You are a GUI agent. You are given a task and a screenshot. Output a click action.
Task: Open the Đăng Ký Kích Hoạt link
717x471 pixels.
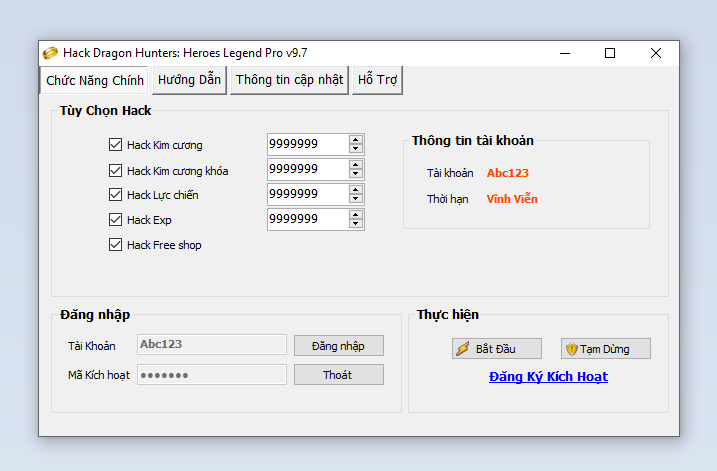coord(548,377)
